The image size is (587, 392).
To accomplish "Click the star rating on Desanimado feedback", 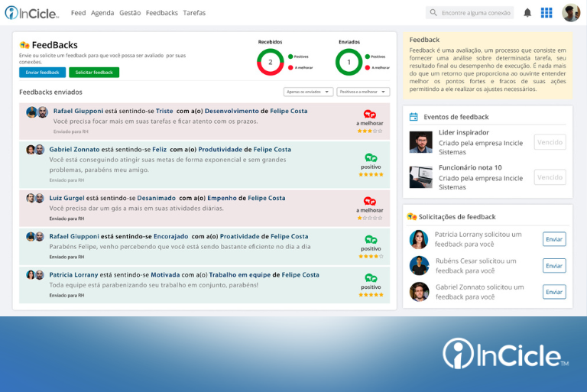I will tap(370, 218).
